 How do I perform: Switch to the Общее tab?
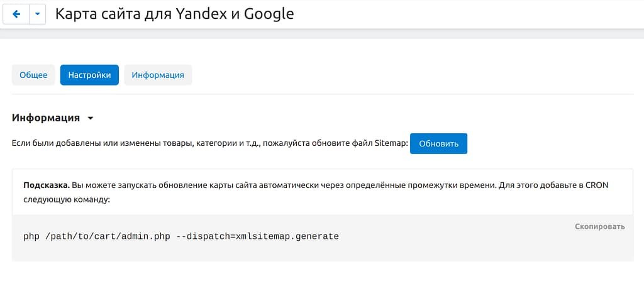click(33, 75)
